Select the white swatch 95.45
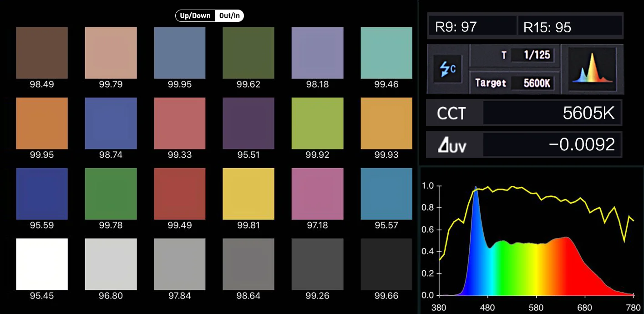Image resolution: width=644 pixels, height=314 pixels. (x=42, y=264)
